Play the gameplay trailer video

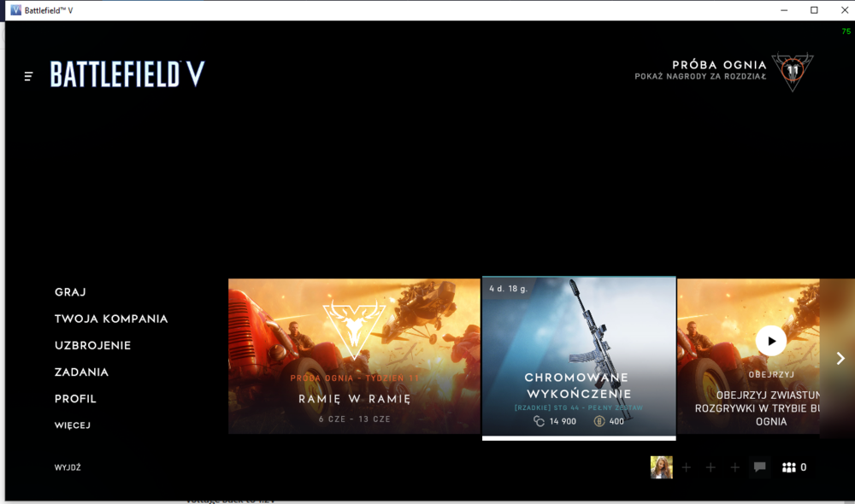tap(771, 341)
